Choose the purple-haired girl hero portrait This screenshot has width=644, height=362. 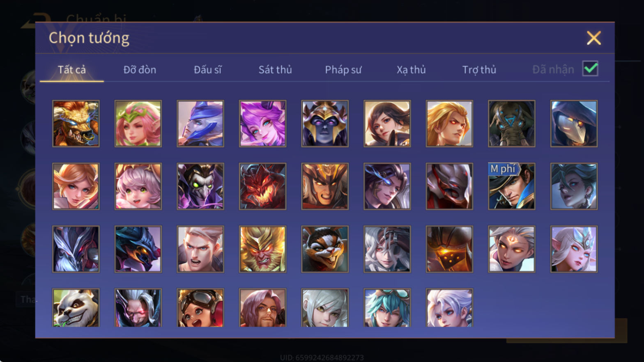[x=262, y=124]
